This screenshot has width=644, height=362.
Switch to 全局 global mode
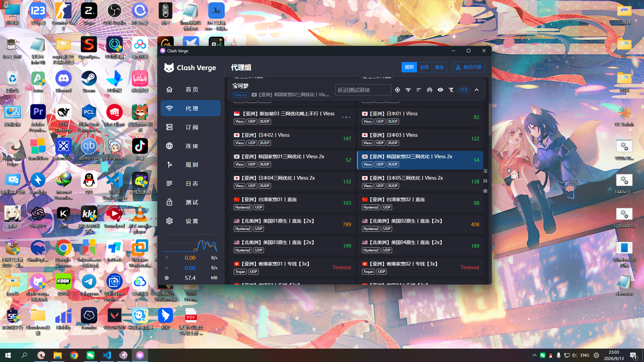click(424, 67)
